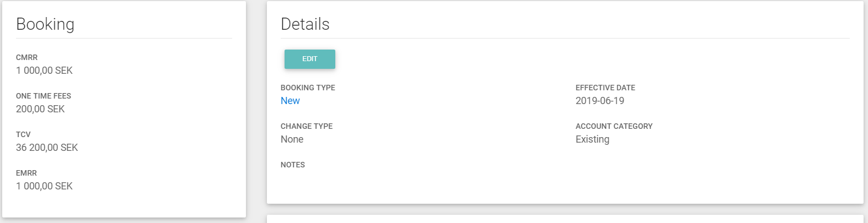Select the effective date 2019-06-19
This screenshot has width=868, height=223.
pos(599,101)
